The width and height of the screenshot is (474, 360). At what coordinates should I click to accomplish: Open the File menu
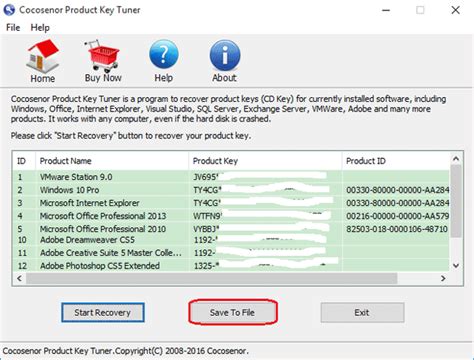(x=13, y=28)
